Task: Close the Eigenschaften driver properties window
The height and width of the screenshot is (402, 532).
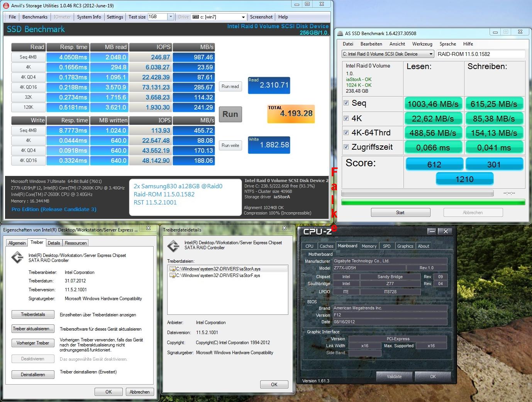Action: point(148,228)
